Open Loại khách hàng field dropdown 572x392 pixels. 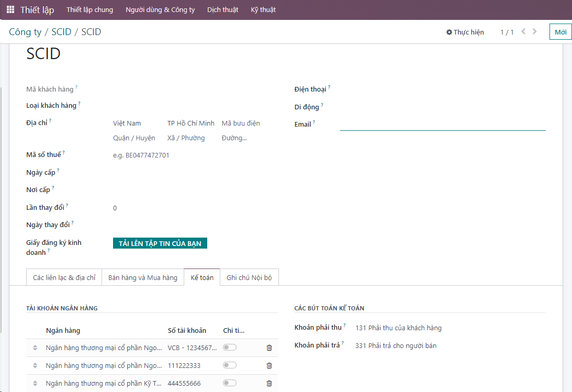195,106
